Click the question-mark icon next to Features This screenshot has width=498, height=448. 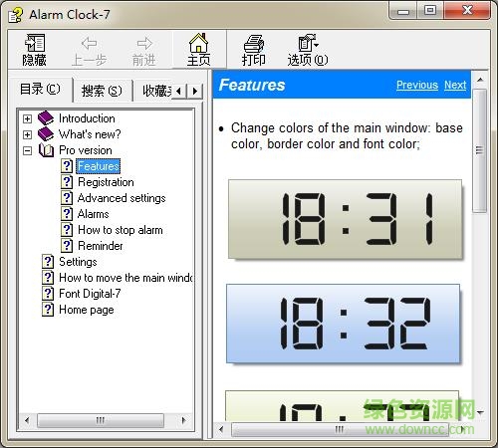pos(67,166)
